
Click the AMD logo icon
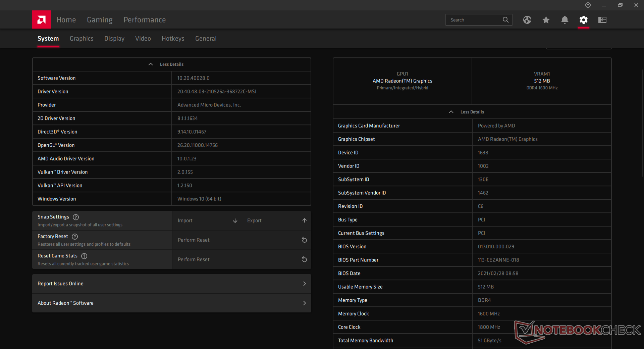(42, 20)
